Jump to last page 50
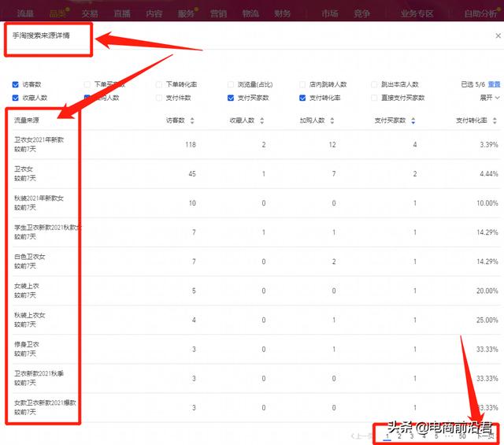Viewport: 504px width, 445px height. coord(462,436)
